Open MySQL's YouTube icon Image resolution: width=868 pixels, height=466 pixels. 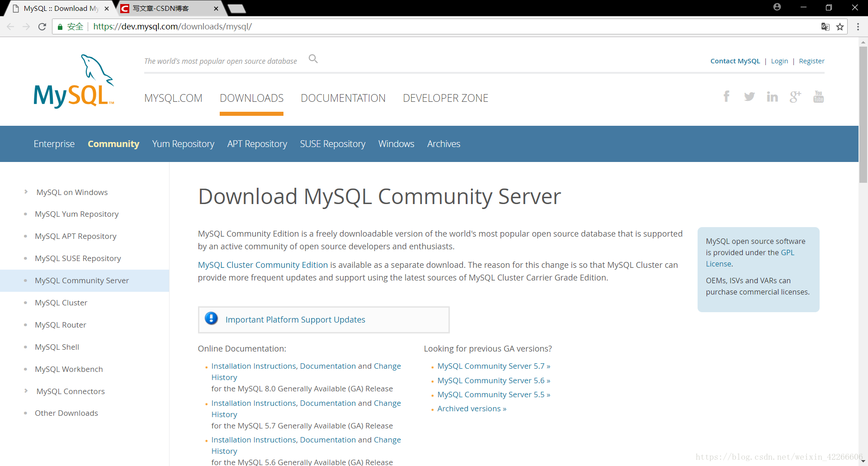click(x=818, y=96)
